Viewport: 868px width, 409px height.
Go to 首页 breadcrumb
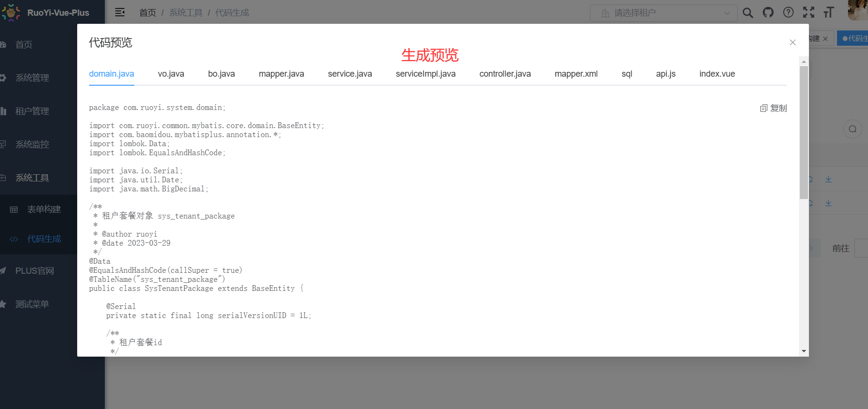click(x=148, y=13)
